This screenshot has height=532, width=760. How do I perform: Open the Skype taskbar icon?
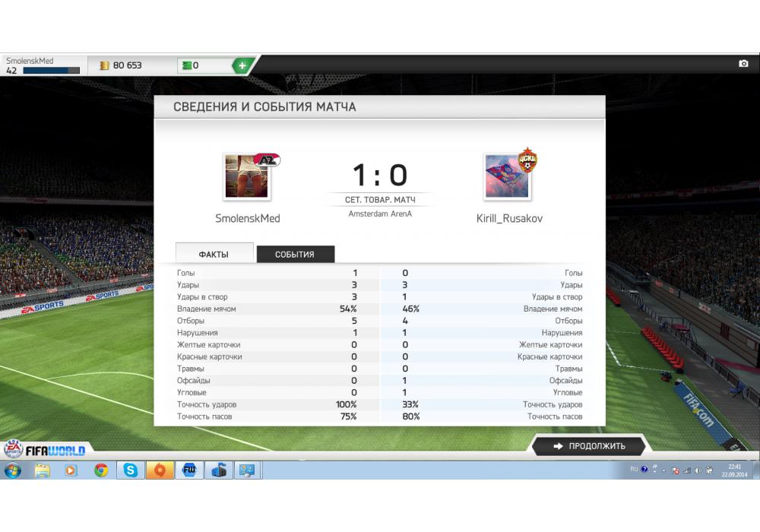pyautogui.click(x=131, y=470)
